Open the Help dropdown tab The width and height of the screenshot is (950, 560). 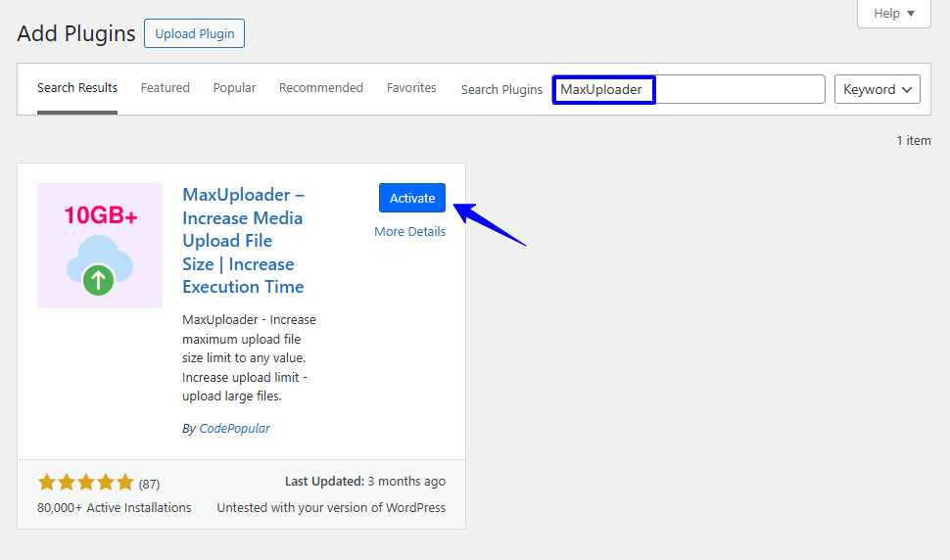tap(893, 14)
